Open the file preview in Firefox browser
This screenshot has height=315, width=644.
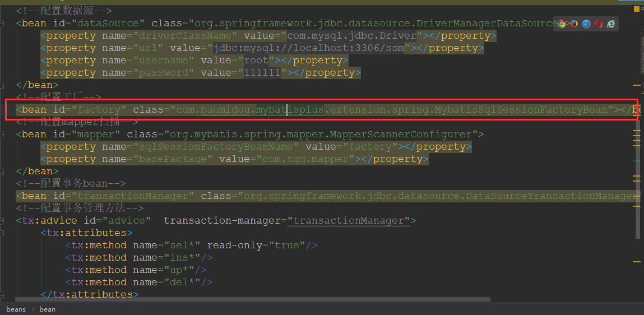click(574, 24)
